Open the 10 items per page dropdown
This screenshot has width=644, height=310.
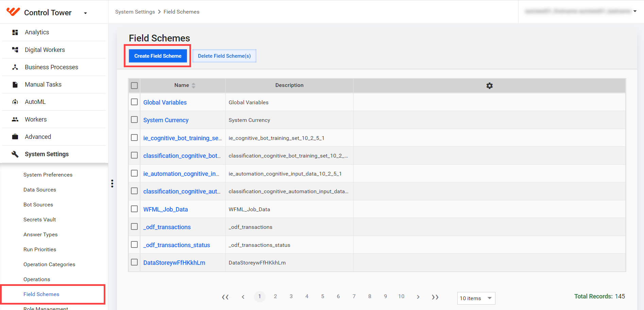point(476,298)
